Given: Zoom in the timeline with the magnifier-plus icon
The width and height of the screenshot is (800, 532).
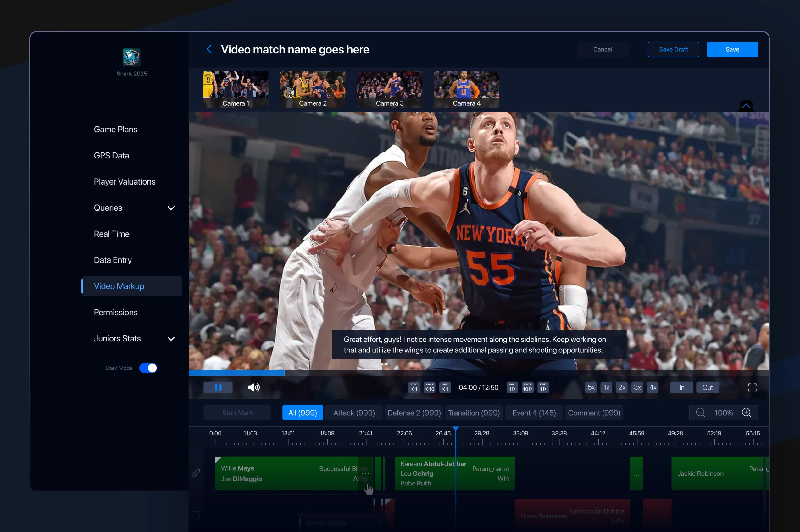Looking at the screenshot, I should [x=747, y=413].
